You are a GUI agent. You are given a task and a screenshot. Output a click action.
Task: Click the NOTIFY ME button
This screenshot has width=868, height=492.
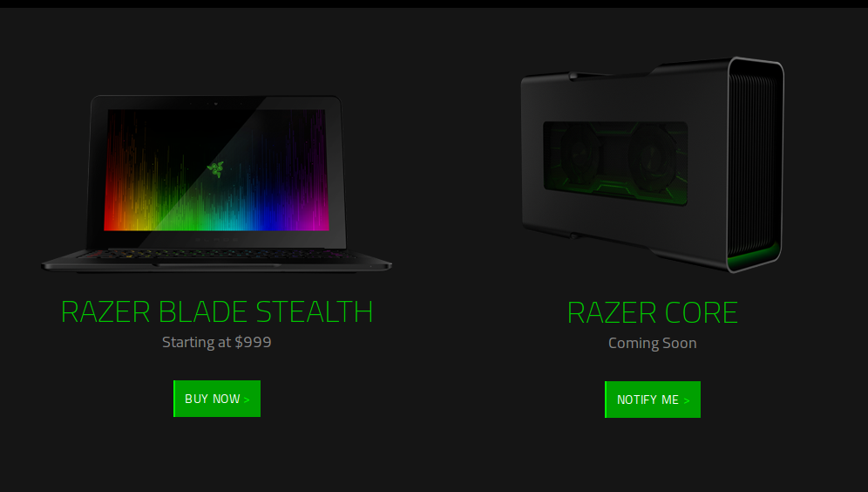point(653,400)
